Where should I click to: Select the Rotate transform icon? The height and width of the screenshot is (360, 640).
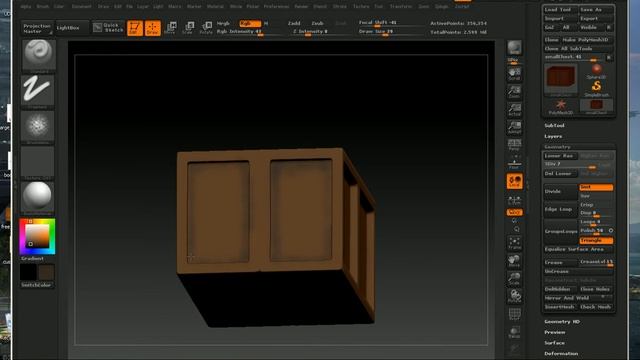tap(206, 28)
